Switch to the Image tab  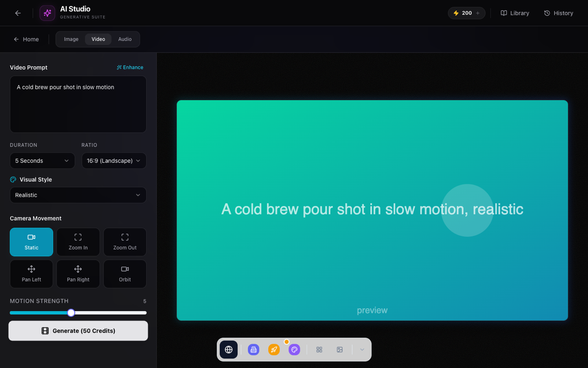pyautogui.click(x=71, y=39)
